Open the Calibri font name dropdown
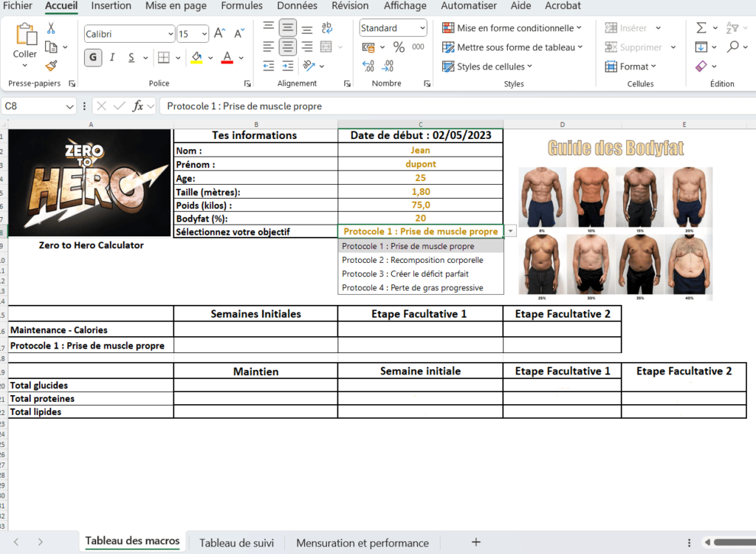This screenshot has width=756, height=554. 171,34
